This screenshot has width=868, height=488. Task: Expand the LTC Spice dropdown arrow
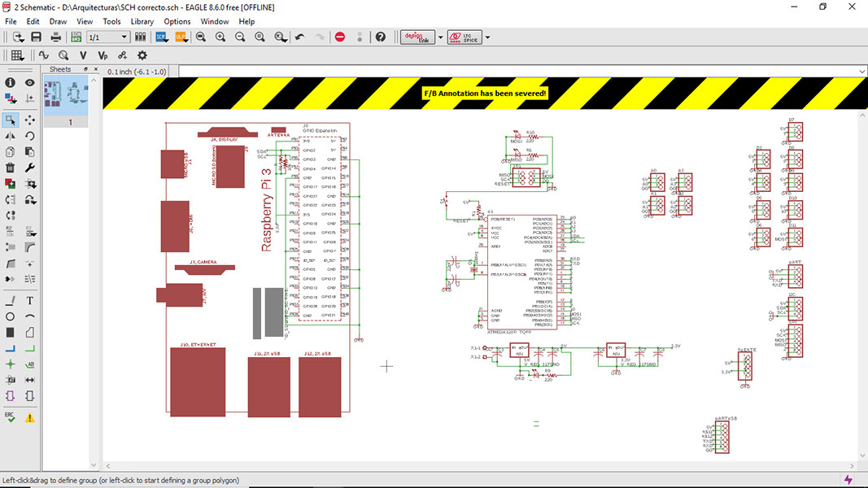[488, 37]
